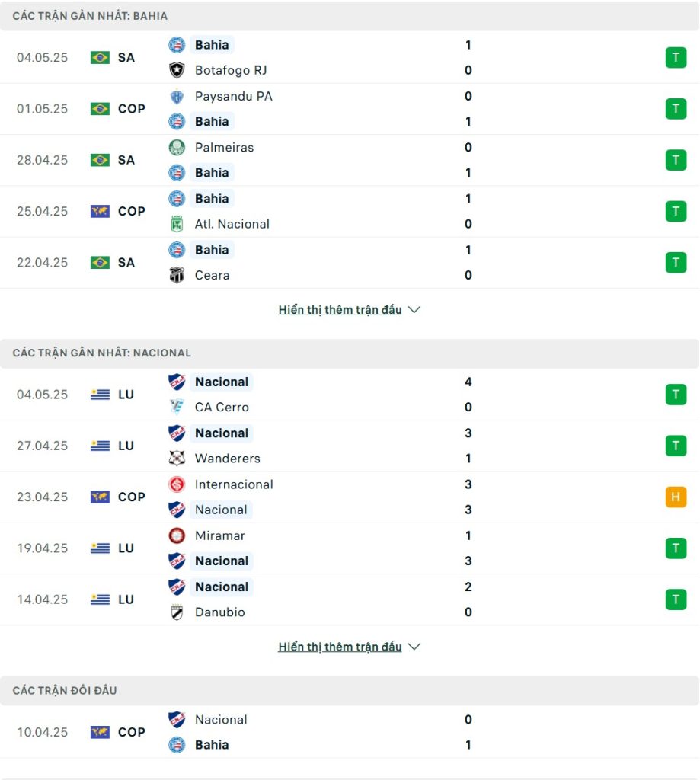
Task: Click the orange H draw result badge
Action: click(676, 497)
